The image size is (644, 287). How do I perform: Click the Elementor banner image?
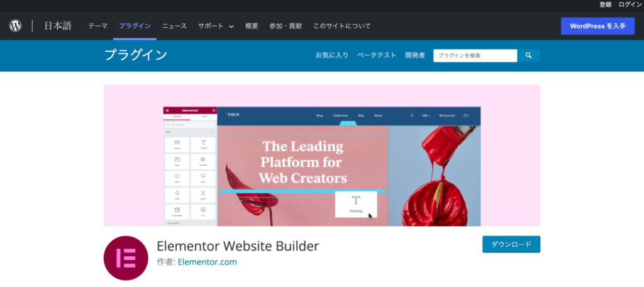click(321, 155)
